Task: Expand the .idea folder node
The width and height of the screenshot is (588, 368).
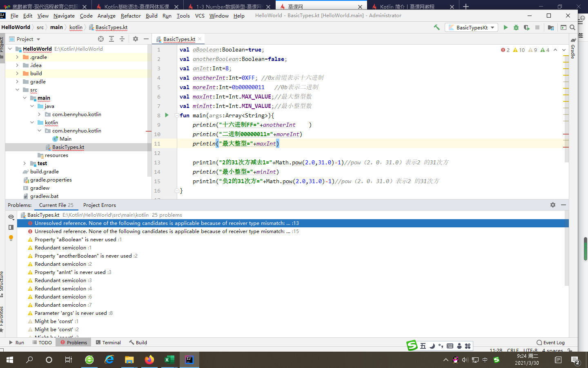Action: pyautogui.click(x=17, y=65)
